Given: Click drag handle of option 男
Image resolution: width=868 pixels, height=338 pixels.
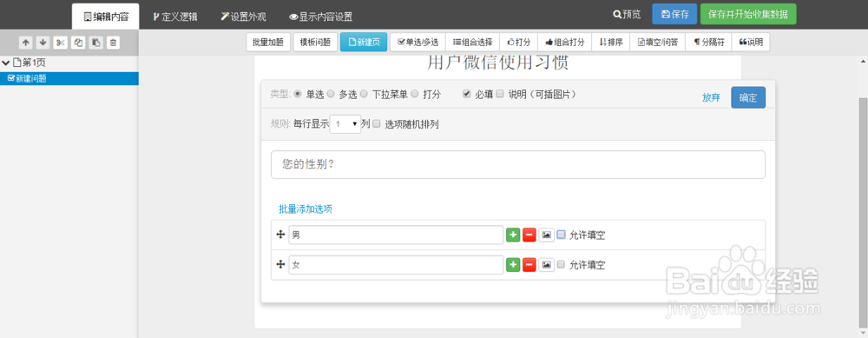Looking at the screenshot, I should [x=280, y=235].
